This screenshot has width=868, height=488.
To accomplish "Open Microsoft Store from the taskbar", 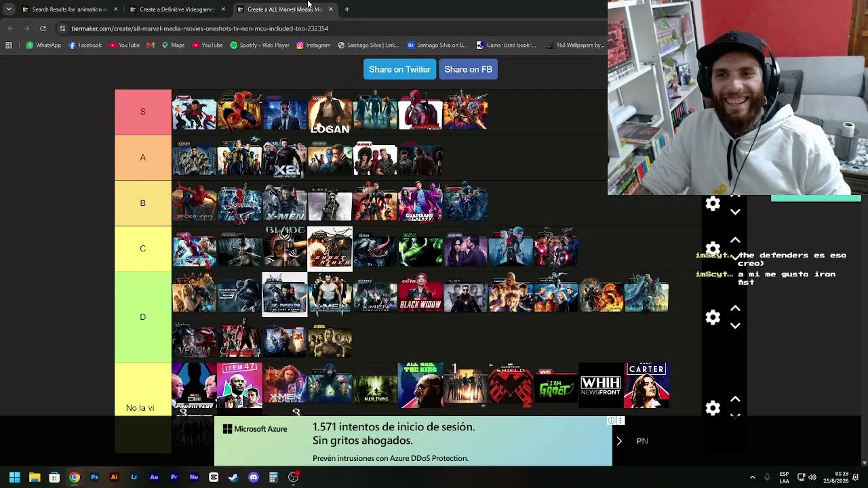I will click(x=54, y=477).
